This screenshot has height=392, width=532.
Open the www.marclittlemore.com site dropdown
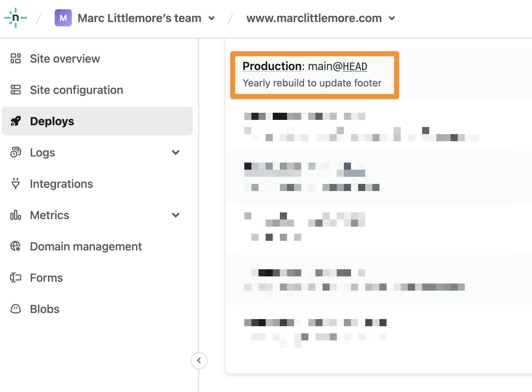coord(392,18)
